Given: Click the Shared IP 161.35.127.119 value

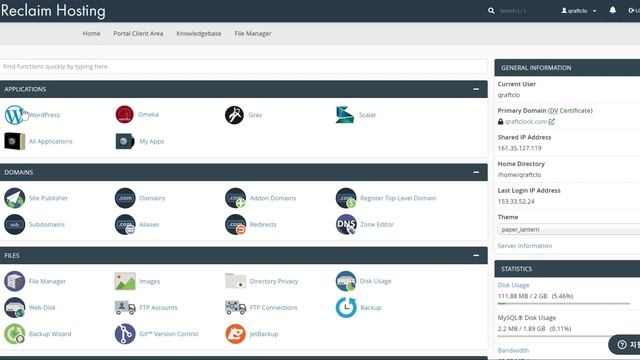Looking at the screenshot, I should pyautogui.click(x=519, y=148).
